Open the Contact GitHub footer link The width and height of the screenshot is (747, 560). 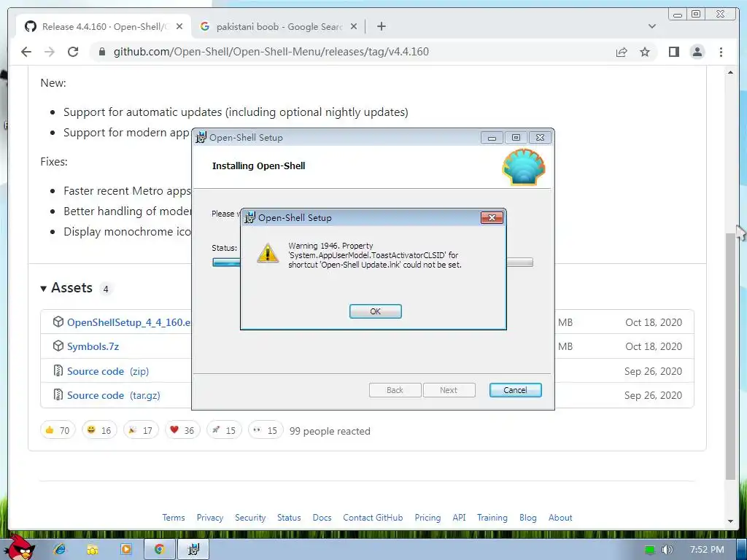pyautogui.click(x=373, y=518)
